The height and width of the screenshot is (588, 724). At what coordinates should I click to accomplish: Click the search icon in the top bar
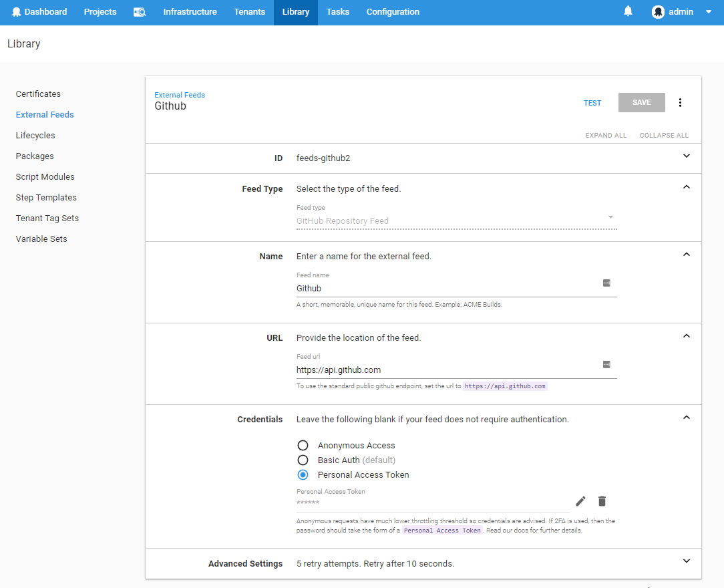click(140, 11)
